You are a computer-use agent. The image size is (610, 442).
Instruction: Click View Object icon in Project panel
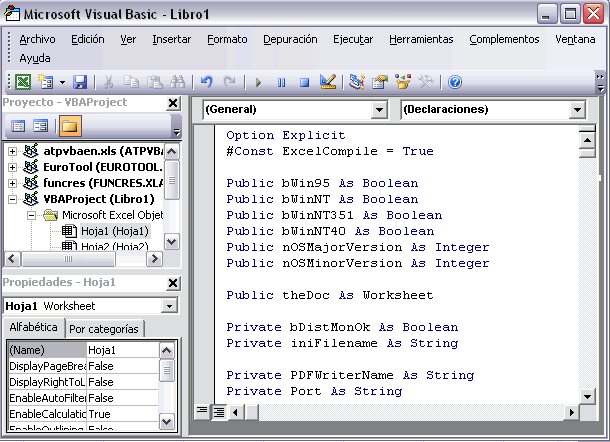(x=40, y=126)
